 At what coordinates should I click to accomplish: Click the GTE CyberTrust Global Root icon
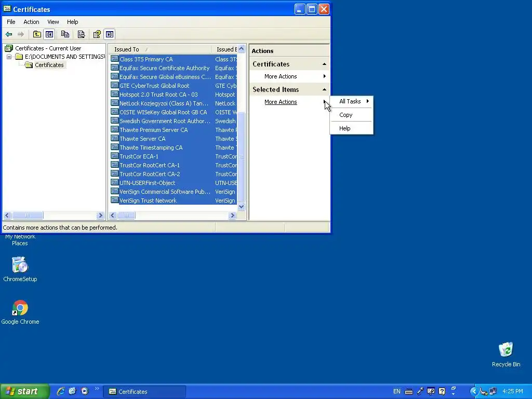coord(115,85)
